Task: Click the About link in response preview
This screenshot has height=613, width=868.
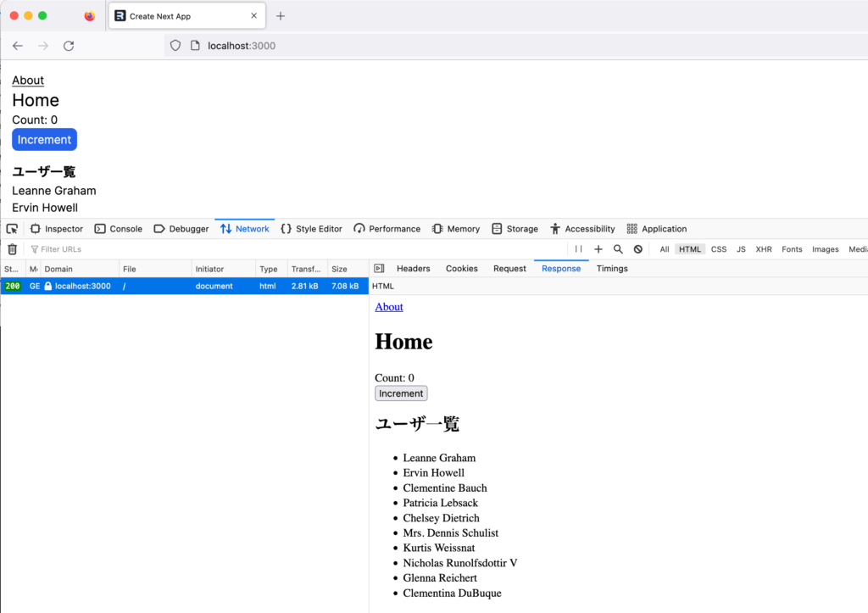Action: (x=388, y=307)
